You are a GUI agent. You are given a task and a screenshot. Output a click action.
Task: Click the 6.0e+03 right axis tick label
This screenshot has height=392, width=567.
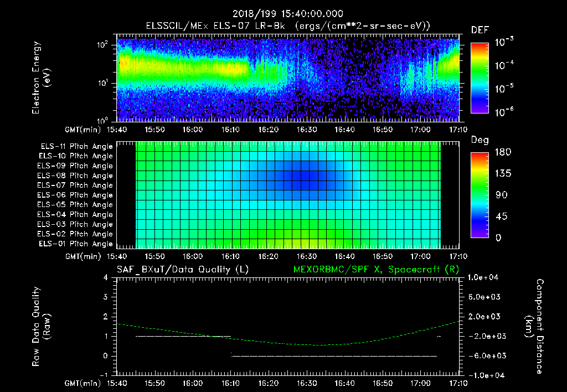[484, 297]
